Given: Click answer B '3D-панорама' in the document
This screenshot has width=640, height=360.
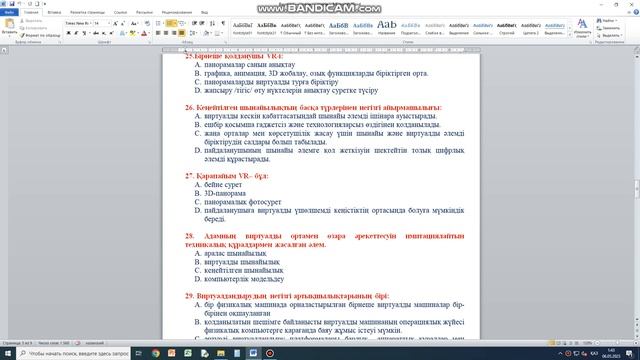Looking at the screenshot, I should [x=225, y=193].
